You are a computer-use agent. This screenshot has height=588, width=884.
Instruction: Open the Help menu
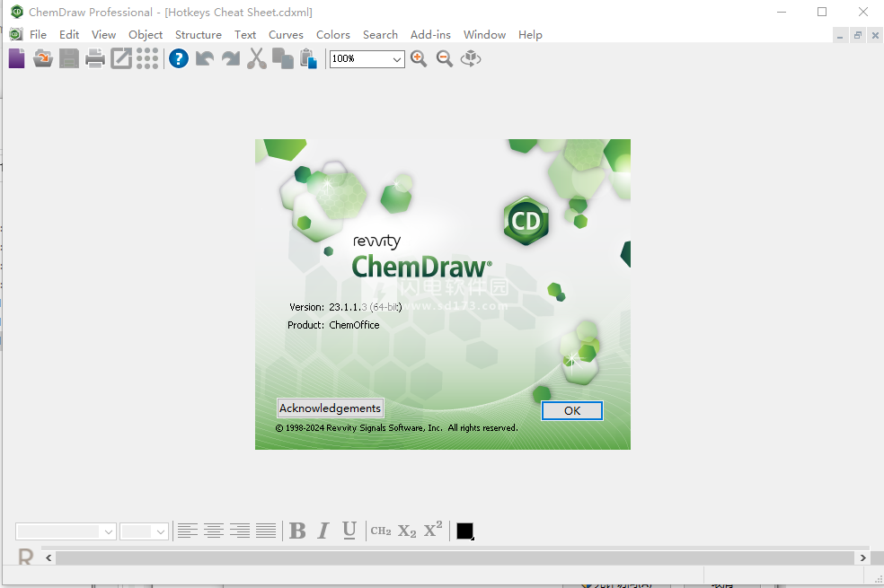coord(531,35)
